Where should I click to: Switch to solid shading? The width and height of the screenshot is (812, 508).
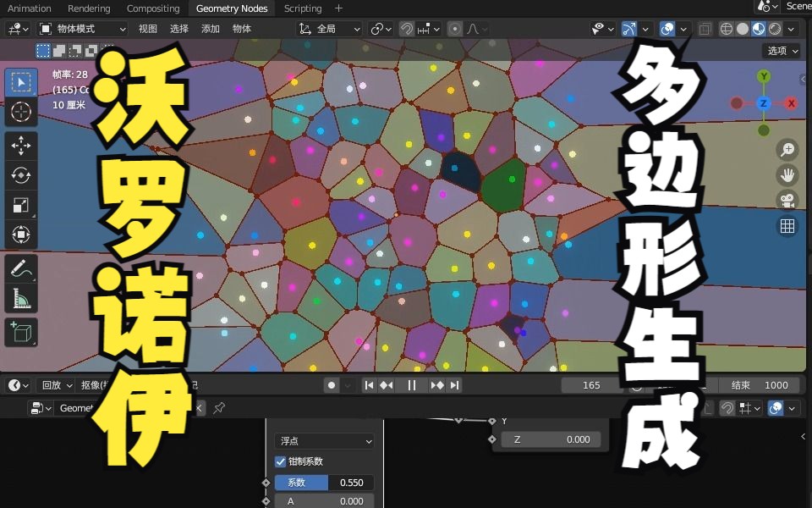click(743, 29)
